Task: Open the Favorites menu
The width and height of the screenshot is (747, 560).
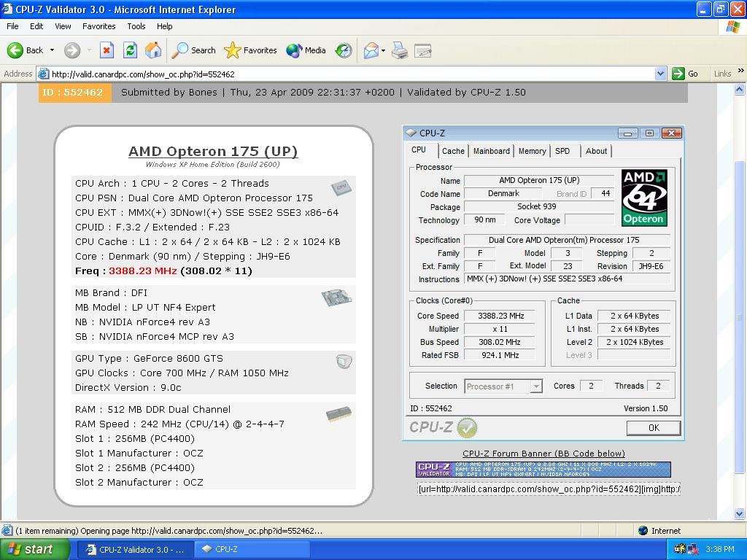Action: tap(98, 26)
